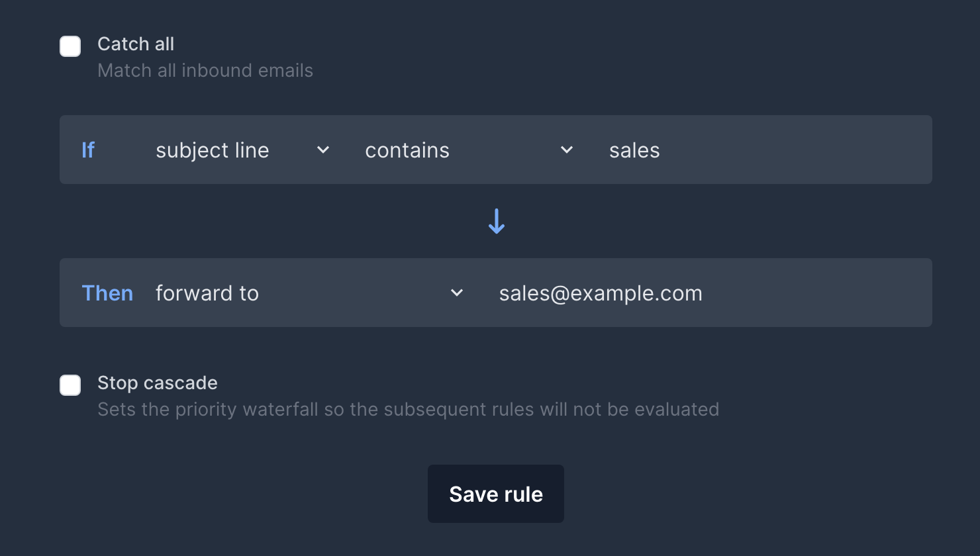Click the Catch all label text
Screen dimensions: 980x556
point(136,44)
